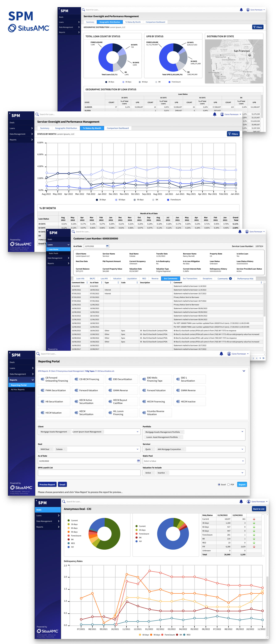Toggle 30 days legend in Geographic Distribution window
This screenshot has height=644, width=276.
(x=110, y=82)
